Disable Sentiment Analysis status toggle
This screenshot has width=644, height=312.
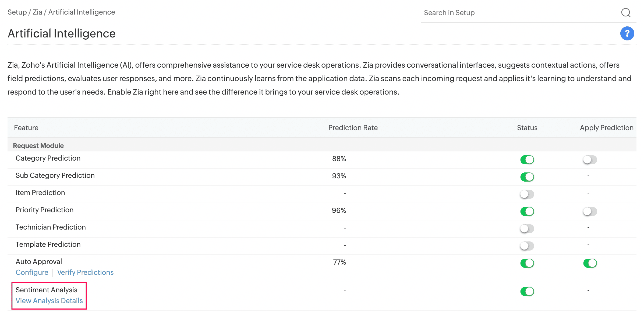[x=527, y=291]
